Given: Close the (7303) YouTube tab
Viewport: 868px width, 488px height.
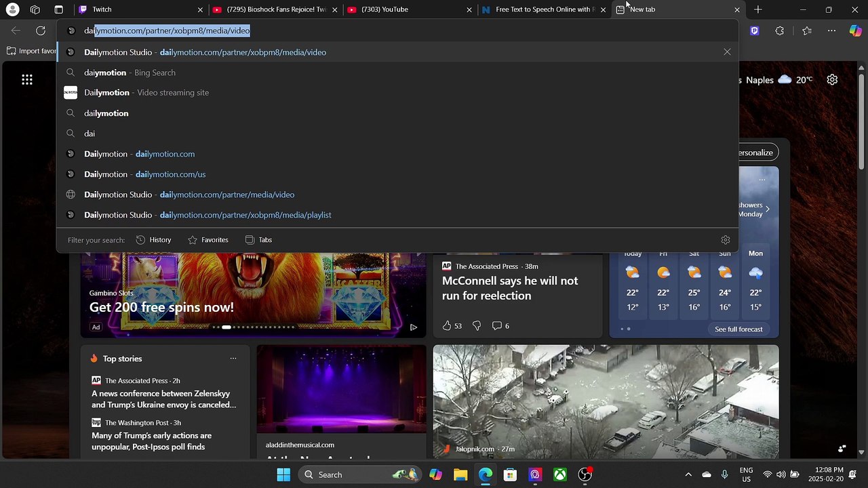Looking at the screenshot, I should click(x=469, y=9).
